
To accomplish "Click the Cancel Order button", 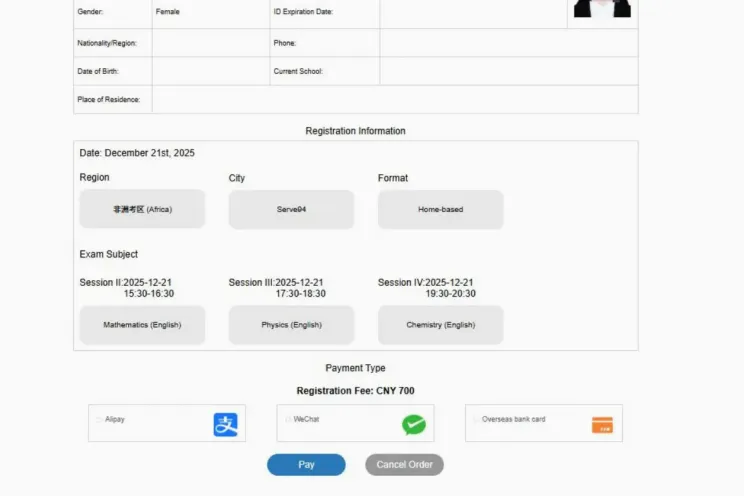I will (404, 465).
